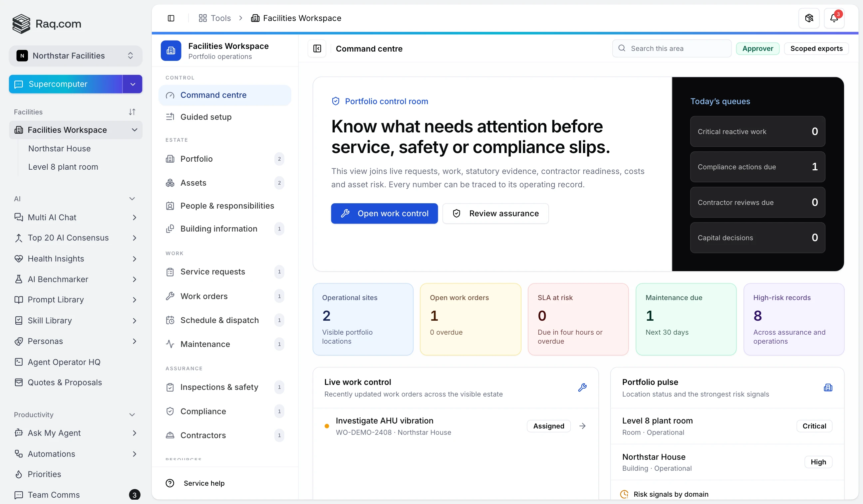863x504 pixels.
Task: Collapse the workspace navigation panel icon
Action: click(x=317, y=49)
